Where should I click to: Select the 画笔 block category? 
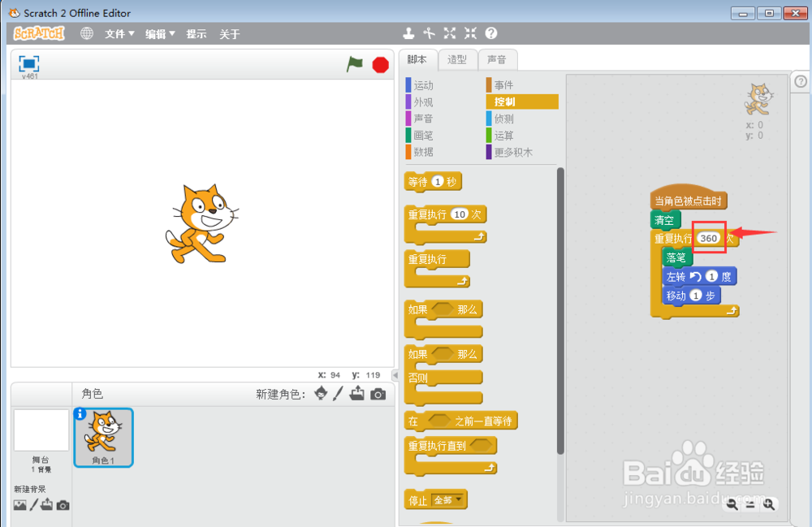[424, 135]
